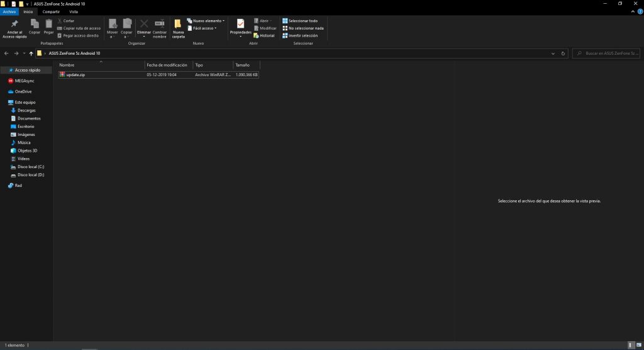The width and height of the screenshot is (644, 350).
Task: Open the Mover a menu
Action: 112,28
